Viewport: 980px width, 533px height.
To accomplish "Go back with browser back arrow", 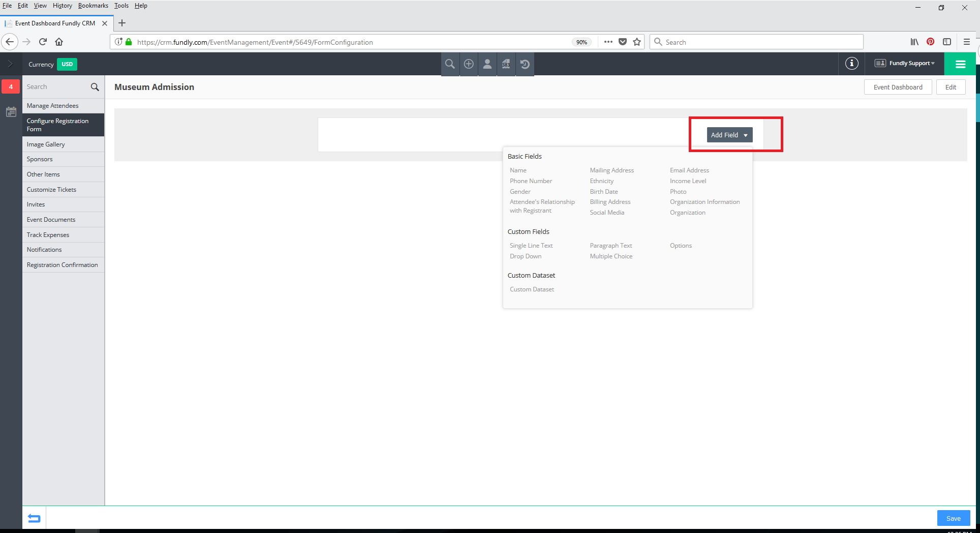I will (10, 42).
